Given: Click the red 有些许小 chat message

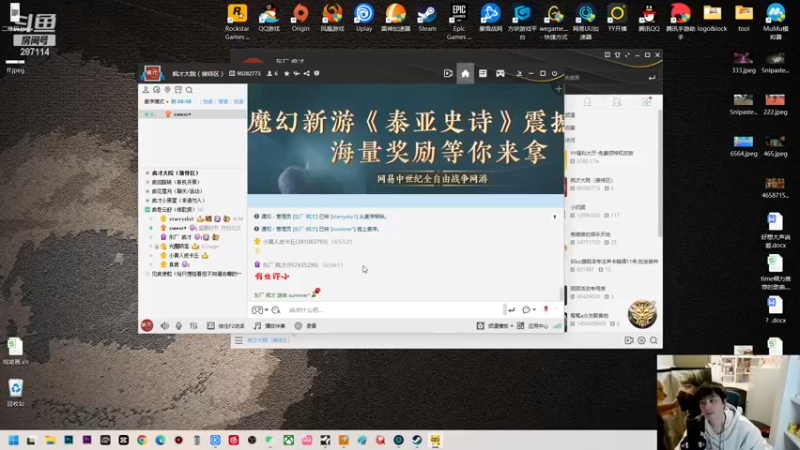Looking at the screenshot, I should tap(272, 277).
